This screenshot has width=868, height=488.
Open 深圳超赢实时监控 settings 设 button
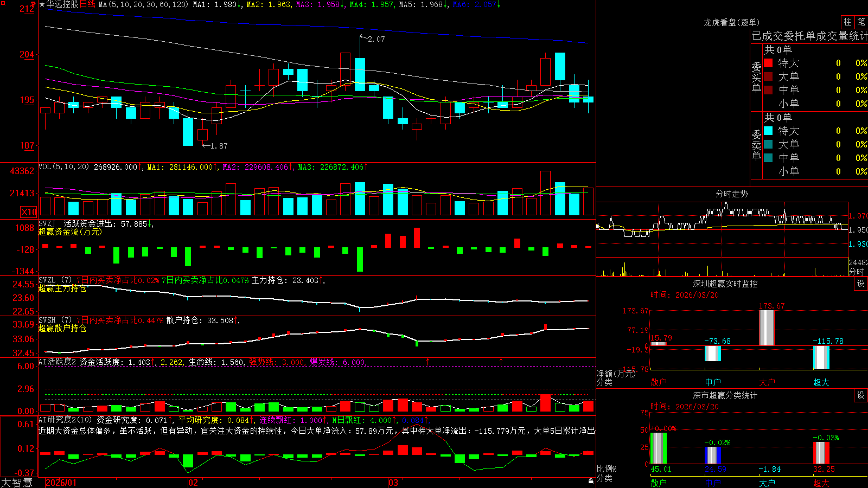(861, 284)
